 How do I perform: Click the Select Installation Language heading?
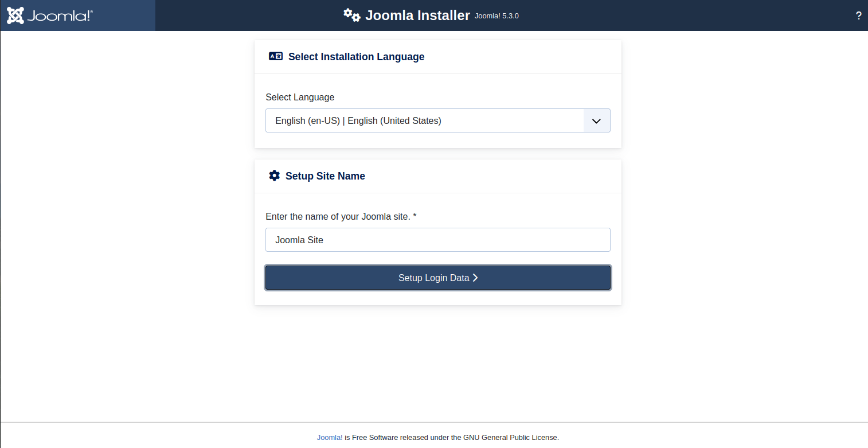356,57
